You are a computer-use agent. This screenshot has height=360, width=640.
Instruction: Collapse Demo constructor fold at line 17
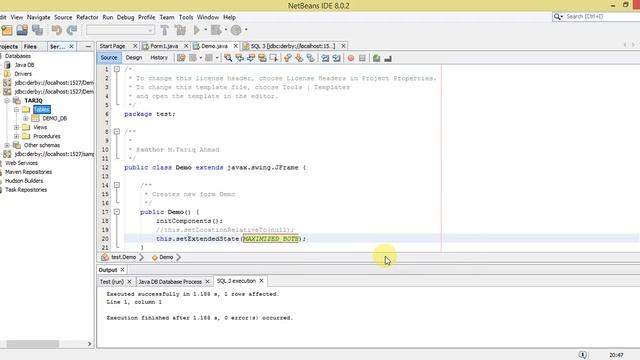pyautogui.click(x=117, y=212)
